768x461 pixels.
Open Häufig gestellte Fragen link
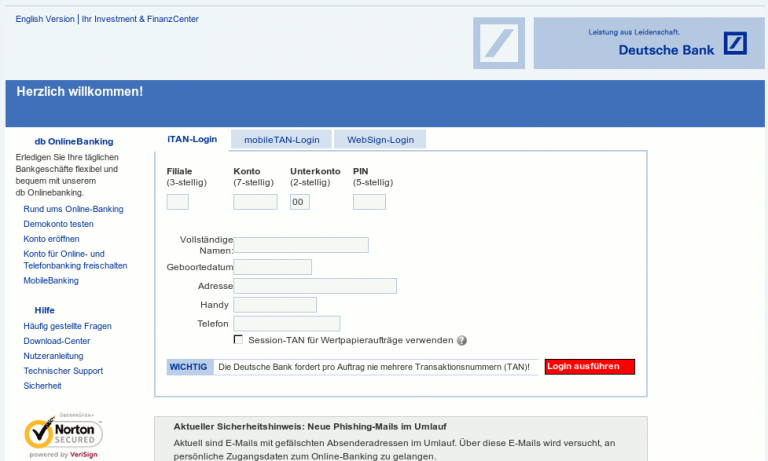click(68, 326)
